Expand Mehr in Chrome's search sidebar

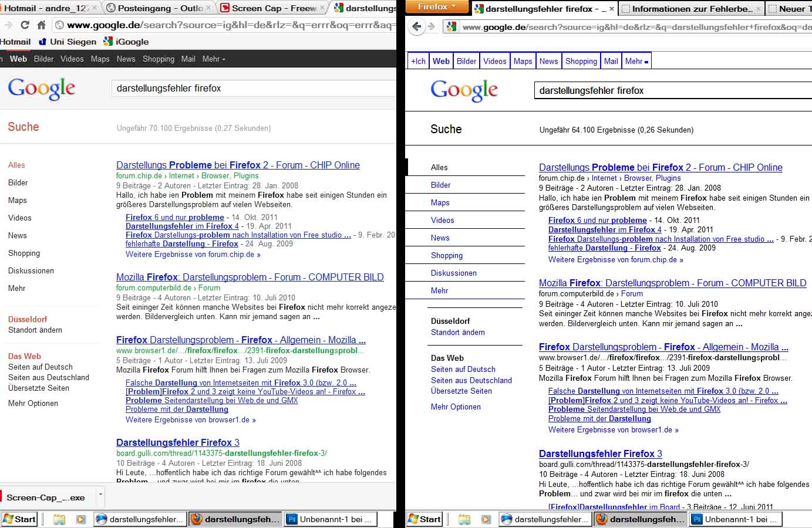pos(17,288)
